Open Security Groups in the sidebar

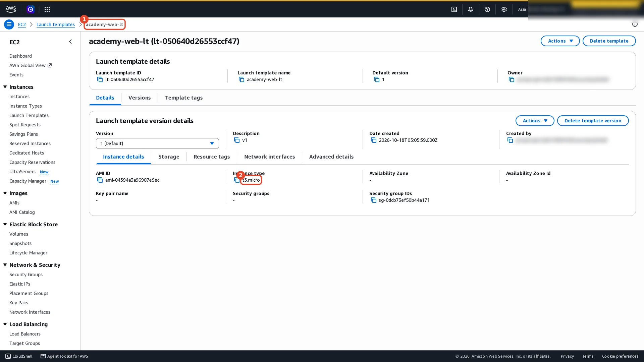point(26,275)
